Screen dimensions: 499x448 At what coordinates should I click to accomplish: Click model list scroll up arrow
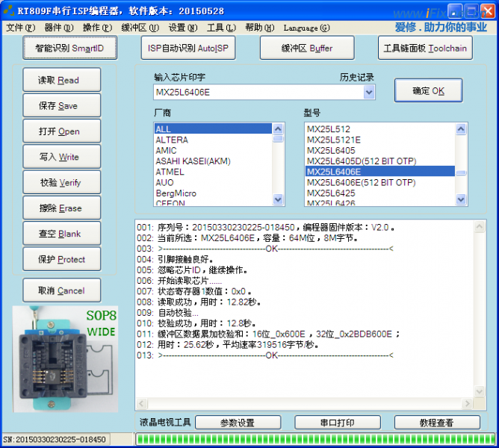point(461,129)
